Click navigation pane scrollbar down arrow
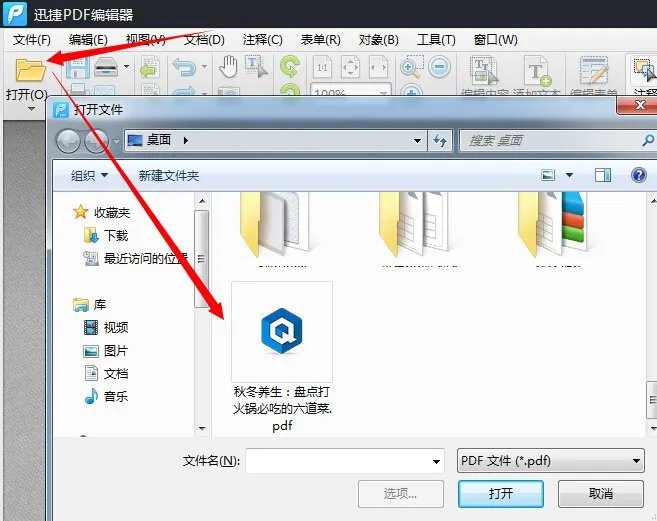The height and width of the screenshot is (521, 657). coord(202,428)
